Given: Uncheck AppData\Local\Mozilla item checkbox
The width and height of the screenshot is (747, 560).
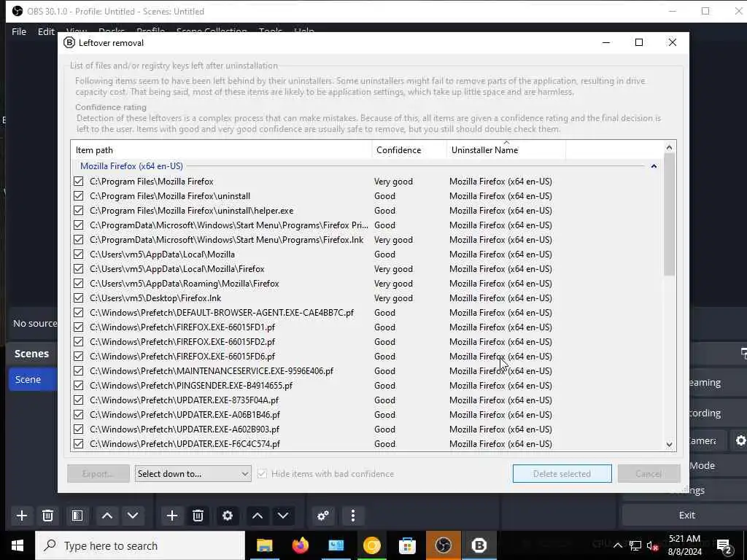Looking at the screenshot, I should pos(79,254).
